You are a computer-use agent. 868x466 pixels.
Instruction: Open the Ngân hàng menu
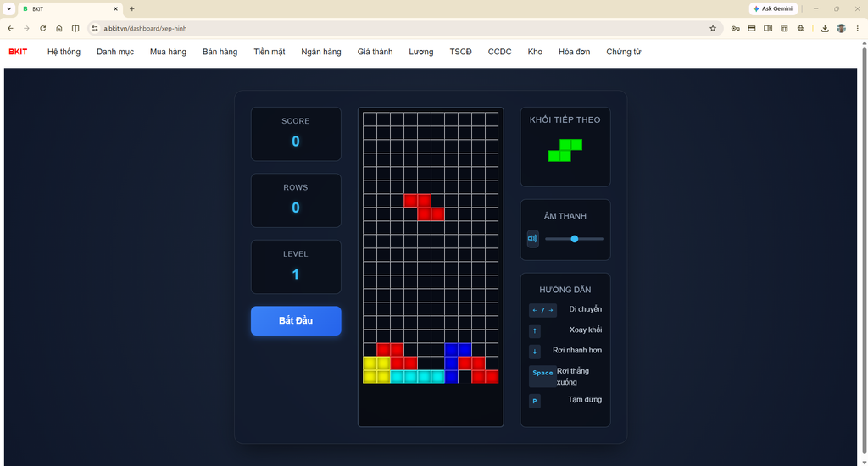point(321,52)
